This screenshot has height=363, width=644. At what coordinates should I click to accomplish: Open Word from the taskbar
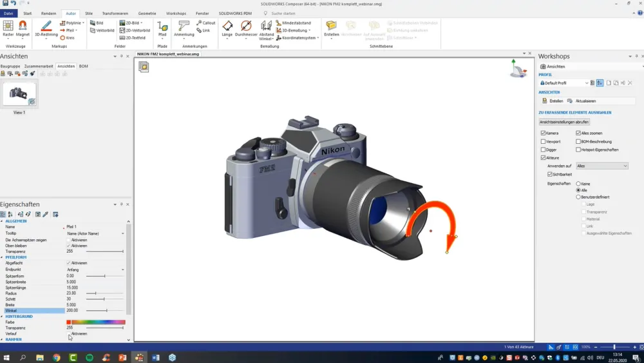(156, 358)
